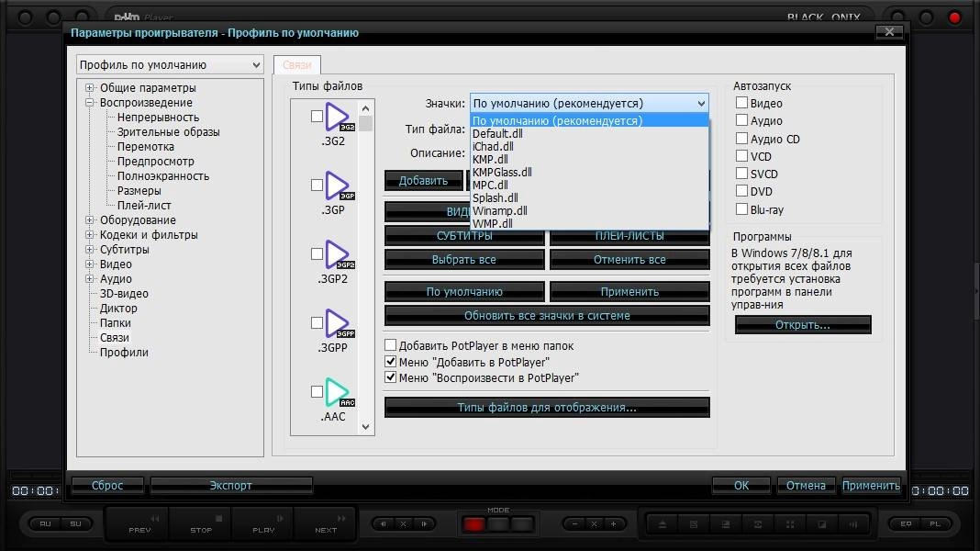Select KMPGlass.dll from icons list

click(589, 172)
